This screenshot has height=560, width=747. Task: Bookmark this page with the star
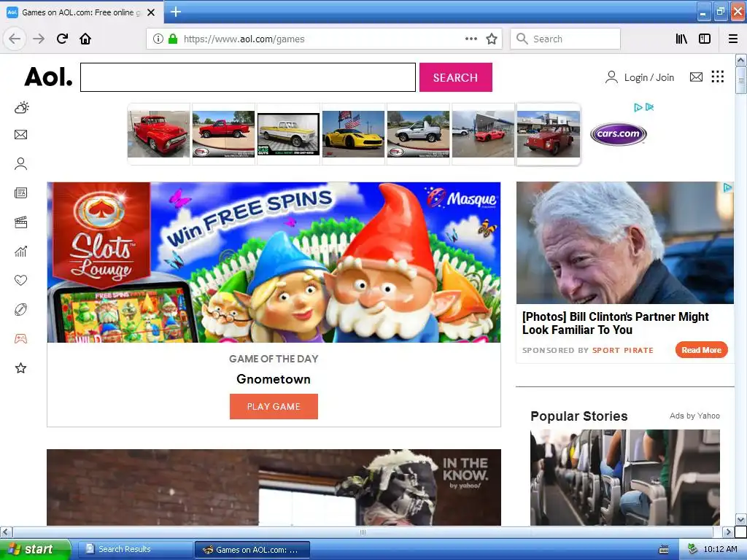point(492,39)
